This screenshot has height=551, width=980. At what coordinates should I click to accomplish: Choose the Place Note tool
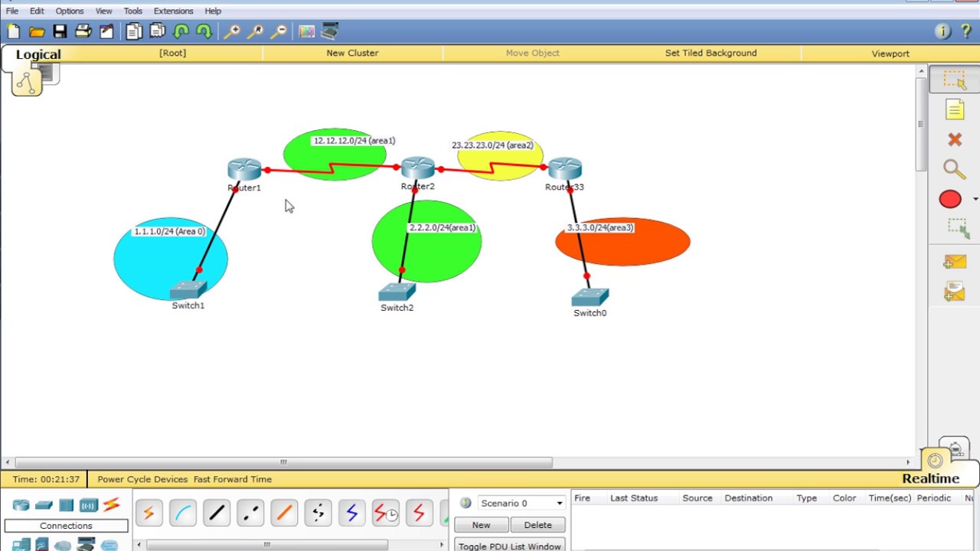tap(954, 110)
